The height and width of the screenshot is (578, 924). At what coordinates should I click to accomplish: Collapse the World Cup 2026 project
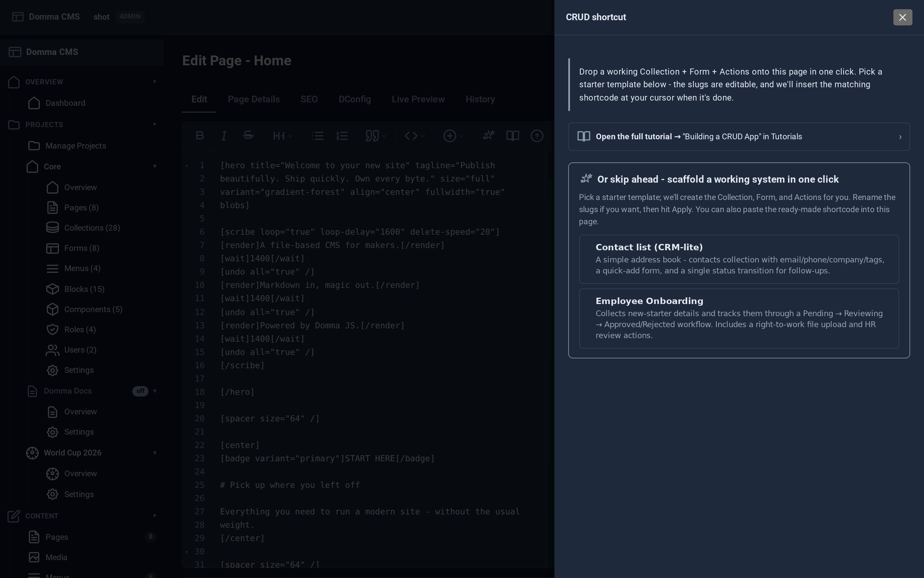pos(155,453)
